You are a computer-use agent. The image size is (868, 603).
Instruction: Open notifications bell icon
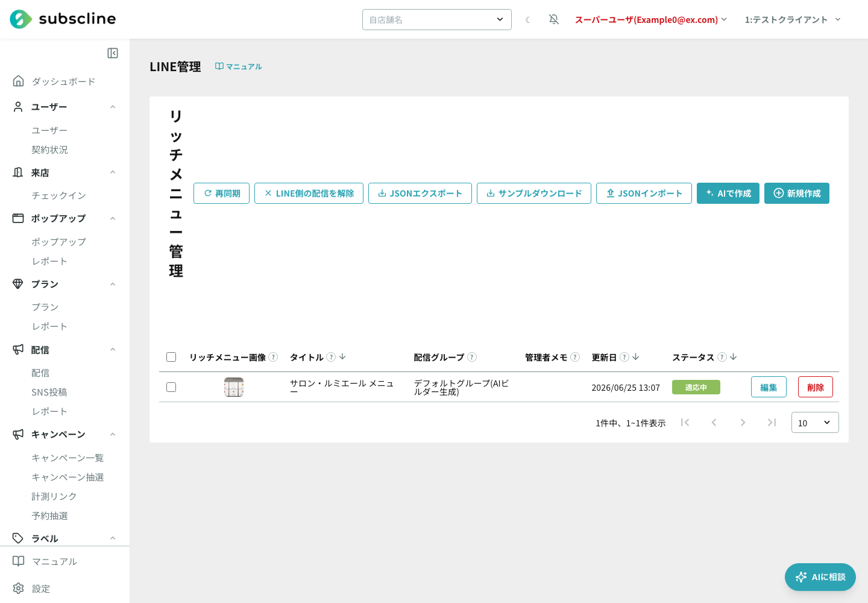point(554,19)
